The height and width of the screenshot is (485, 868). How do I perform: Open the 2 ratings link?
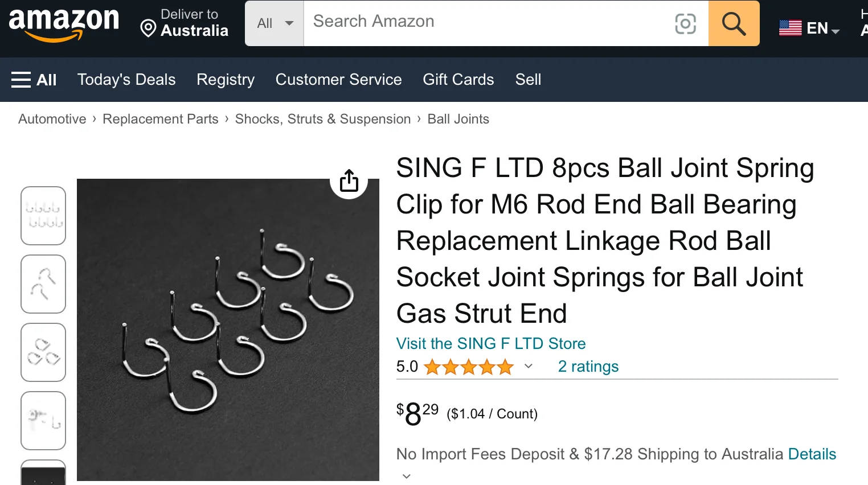(x=588, y=367)
